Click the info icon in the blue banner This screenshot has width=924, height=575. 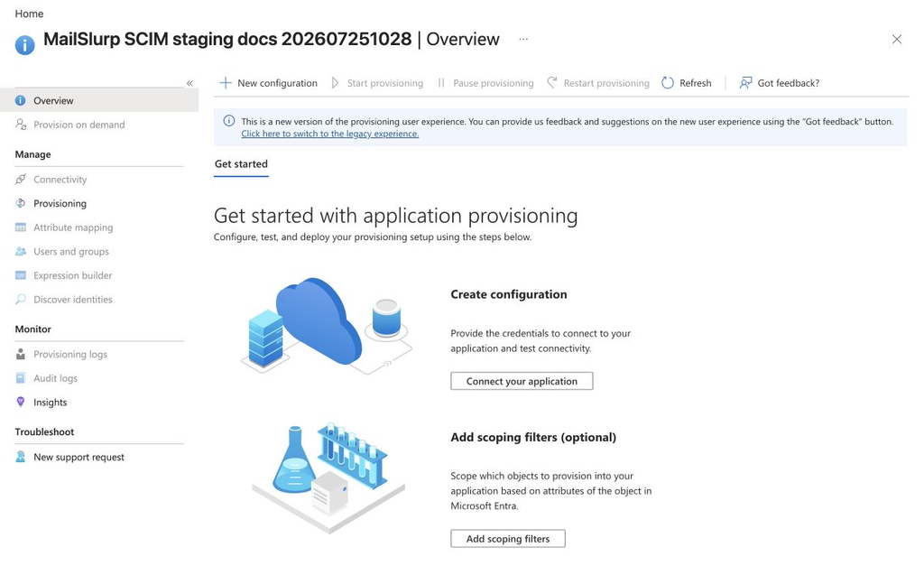(x=228, y=122)
